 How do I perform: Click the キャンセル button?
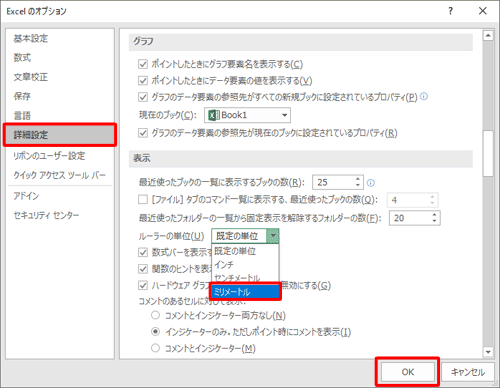tap(468, 372)
